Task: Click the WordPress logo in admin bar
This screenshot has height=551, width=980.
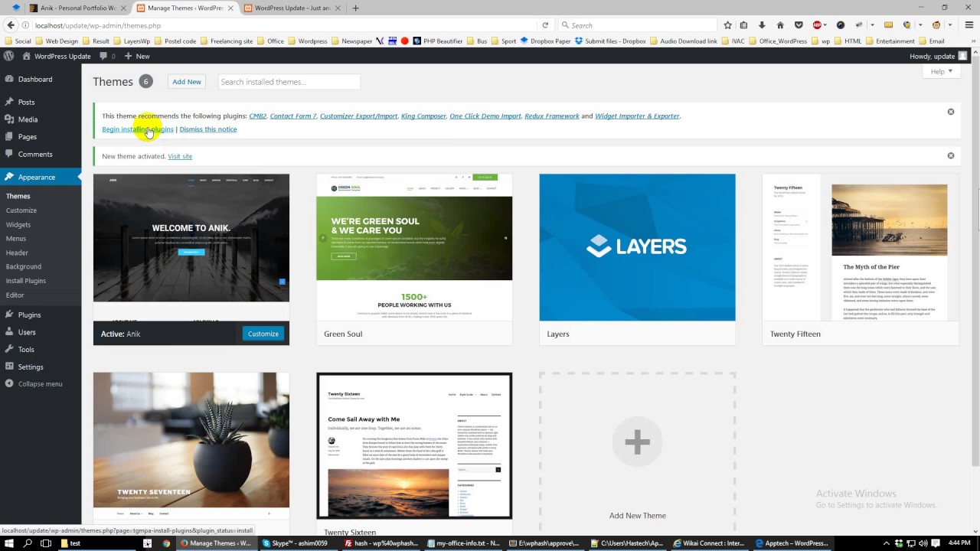Action: point(8,56)
